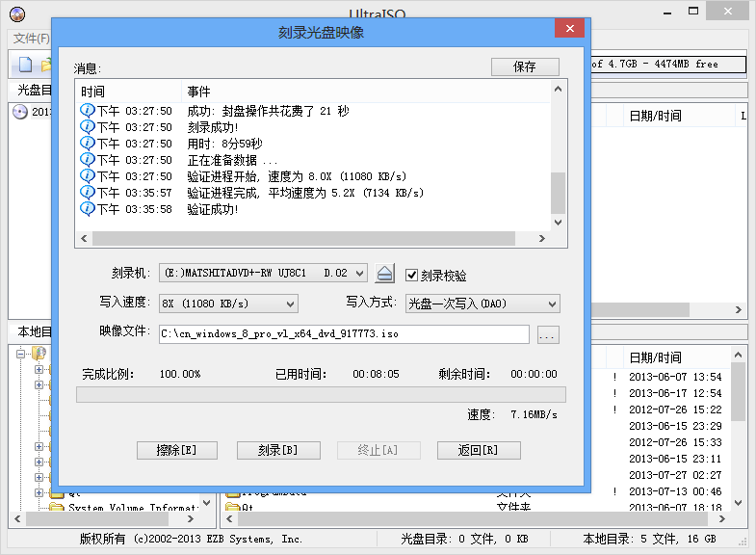The height and width of the screenshot is (555, 756).
Task: Open the 文件(F) menu in UltraISO
Action: pyautogui.click(x=31, y=39)
